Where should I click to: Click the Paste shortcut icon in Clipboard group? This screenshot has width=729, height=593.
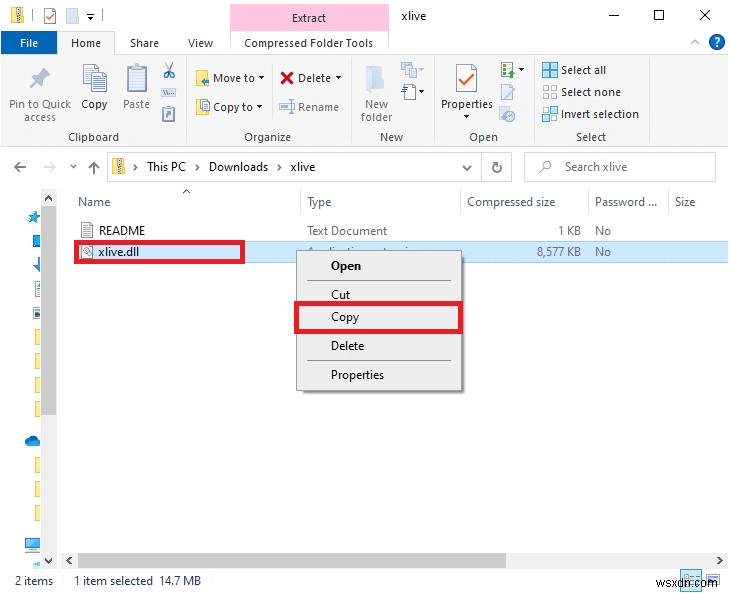pyautogui.click(x=168, y=113)
